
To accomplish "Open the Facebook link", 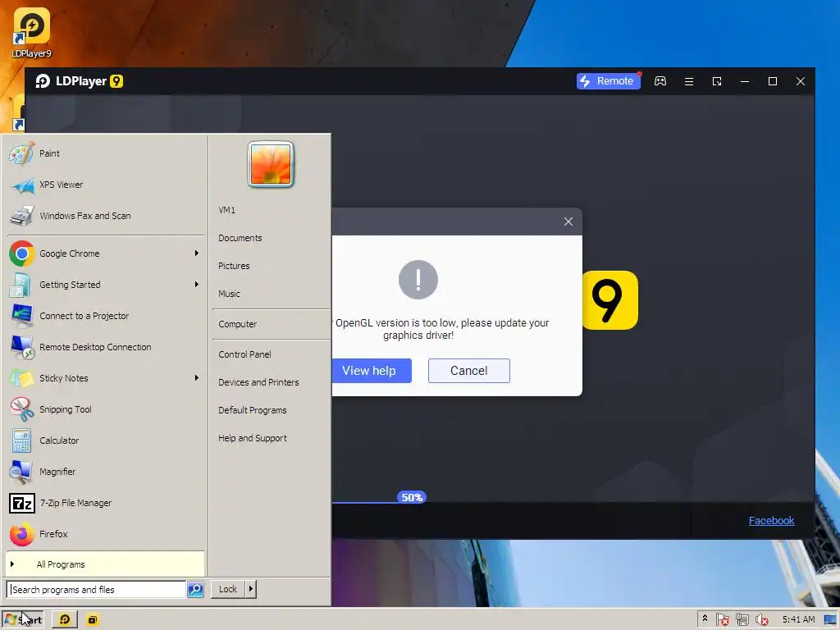I will click(x=771, y=520).
